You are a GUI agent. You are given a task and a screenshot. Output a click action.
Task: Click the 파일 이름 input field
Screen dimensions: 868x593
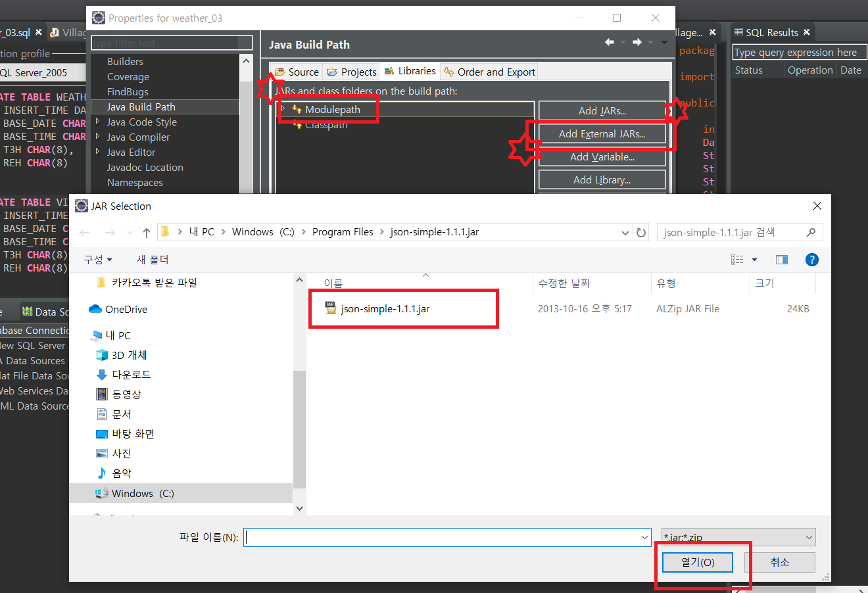pos(447,537)
